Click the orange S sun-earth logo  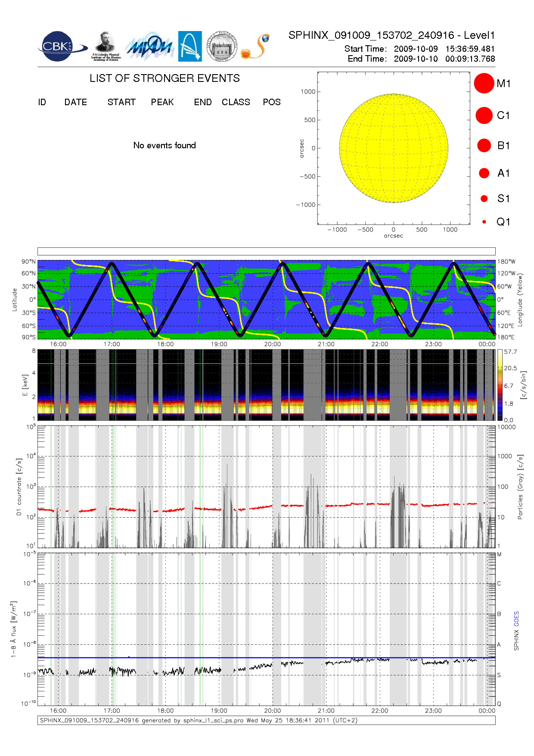click(x=255, y=47)
